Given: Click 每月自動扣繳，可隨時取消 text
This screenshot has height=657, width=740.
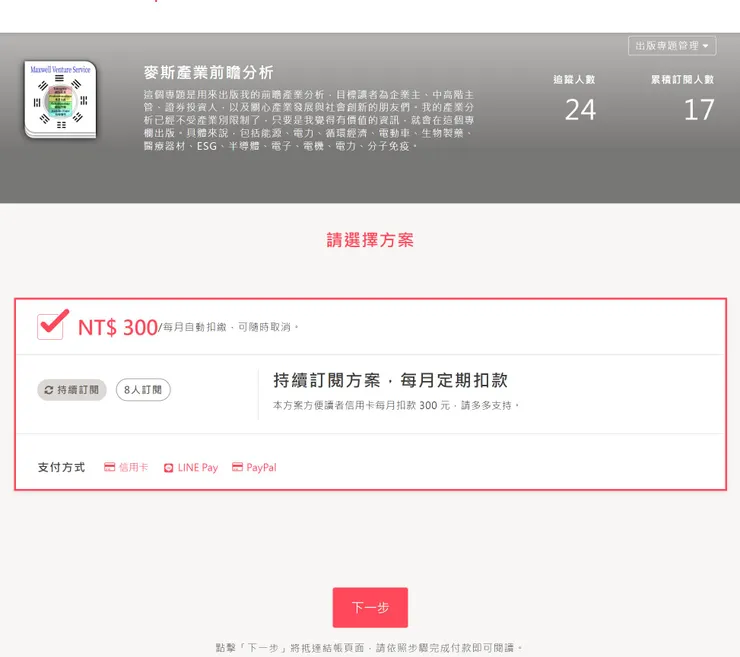Looking at the screenshot, I should coord(231,327).
